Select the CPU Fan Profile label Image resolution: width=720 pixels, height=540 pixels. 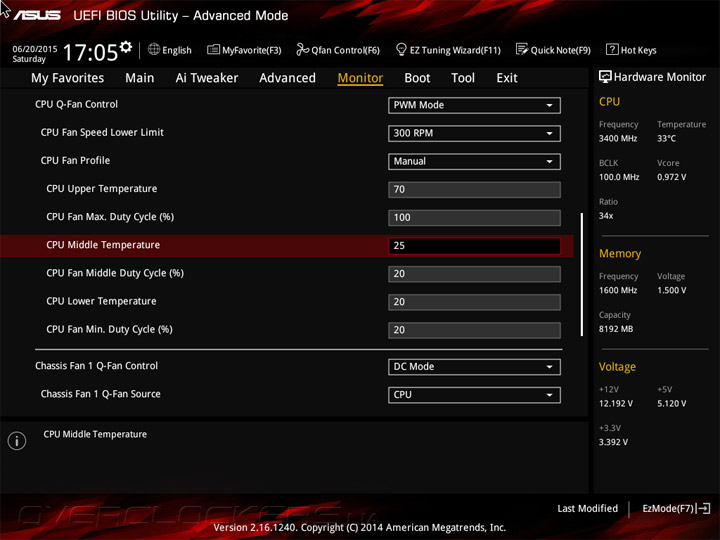75,160
